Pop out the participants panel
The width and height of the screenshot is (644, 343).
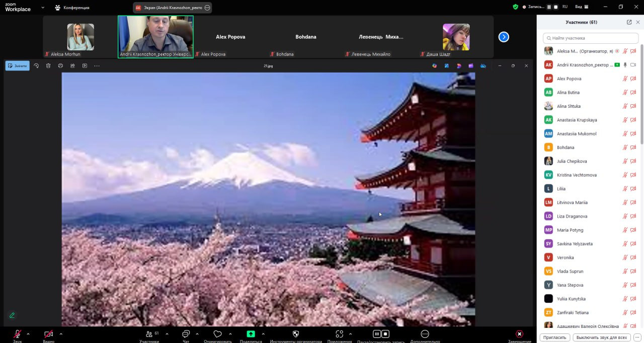tap(629, 22)
